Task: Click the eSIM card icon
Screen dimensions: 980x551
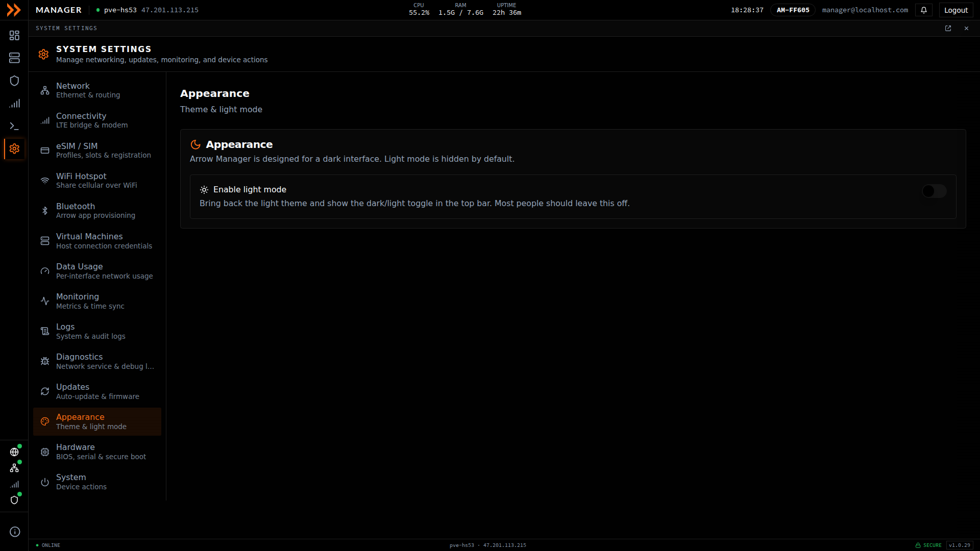Action: (45, 151)
